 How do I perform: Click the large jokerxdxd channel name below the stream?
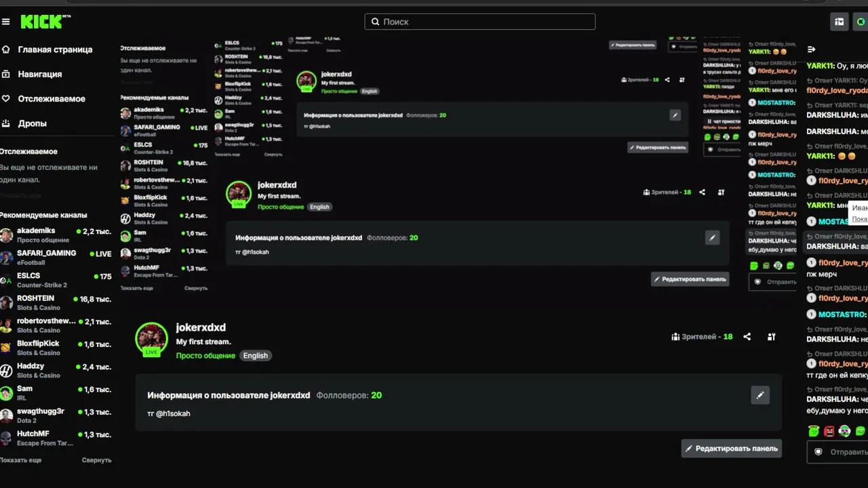pos(201,327)
